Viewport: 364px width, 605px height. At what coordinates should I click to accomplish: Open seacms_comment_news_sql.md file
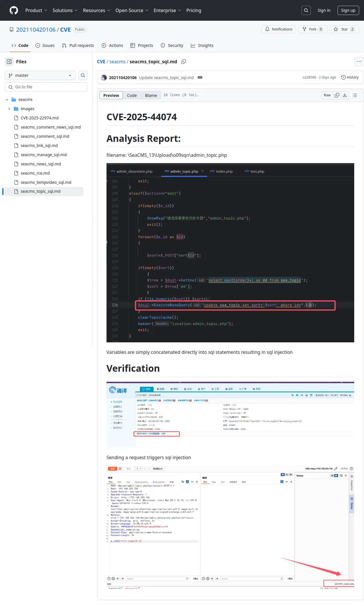pyautogui.click(x=51, y=127)
